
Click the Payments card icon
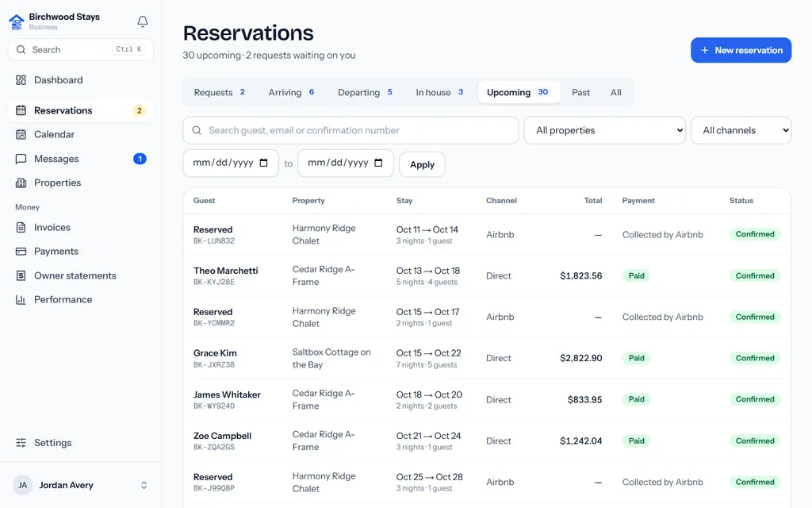click(x=21, y=252)
